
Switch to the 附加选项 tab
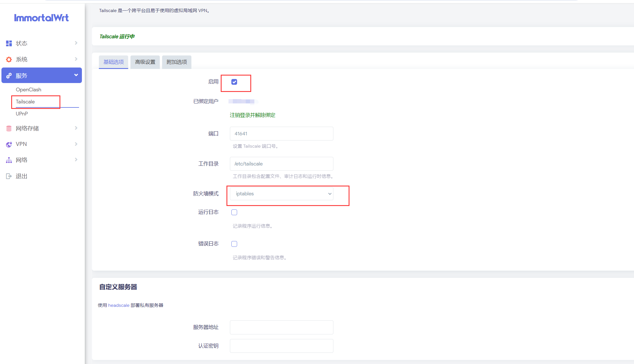coord(177,62)
